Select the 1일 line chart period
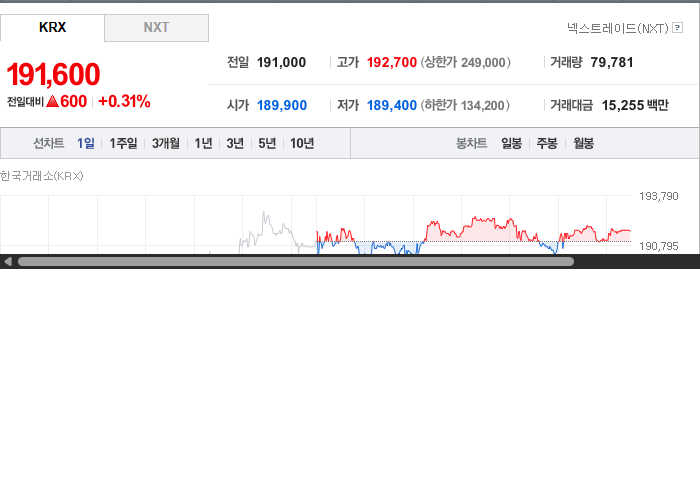Image resolution: width=700 pixels, height=490 pixels. [86, 143]
